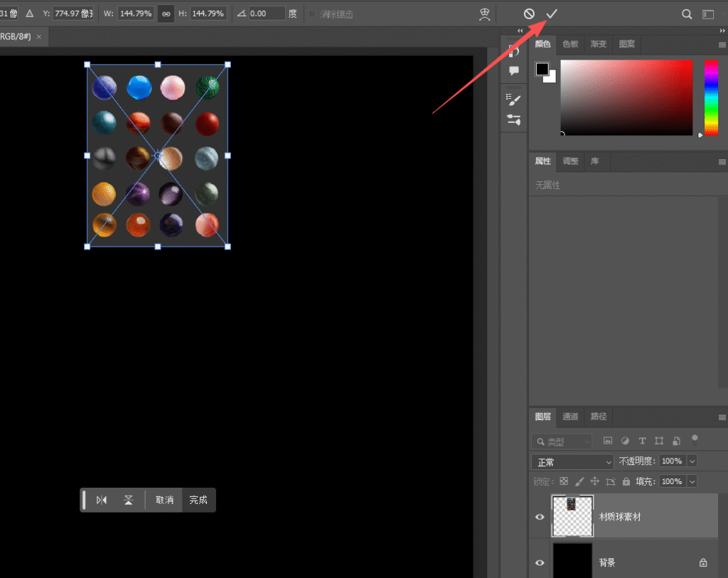The height and width of the screenshot is (578, 728).
Task: Collapse the right panel group to icons
Action: tap(722, 31)
